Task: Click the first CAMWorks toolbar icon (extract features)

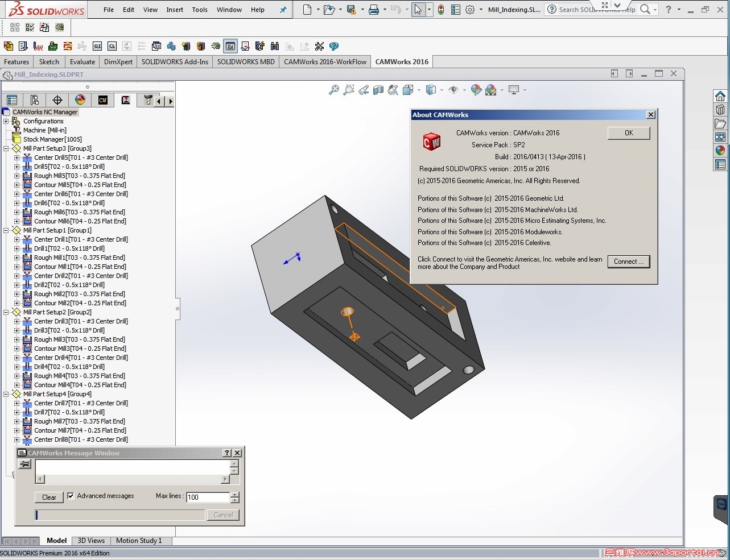Action: 9,46
